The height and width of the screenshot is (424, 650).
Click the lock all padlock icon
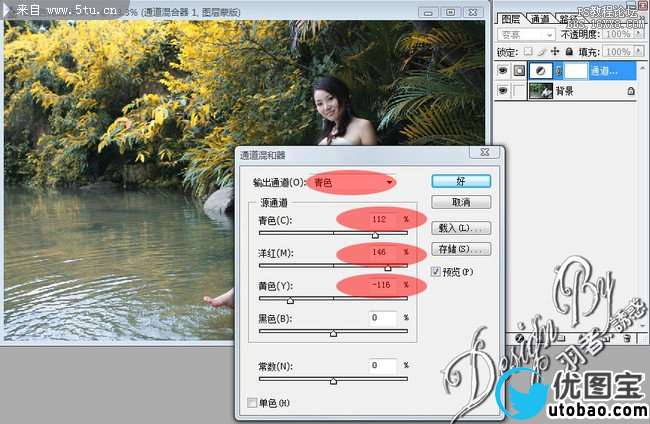point(569,51)
